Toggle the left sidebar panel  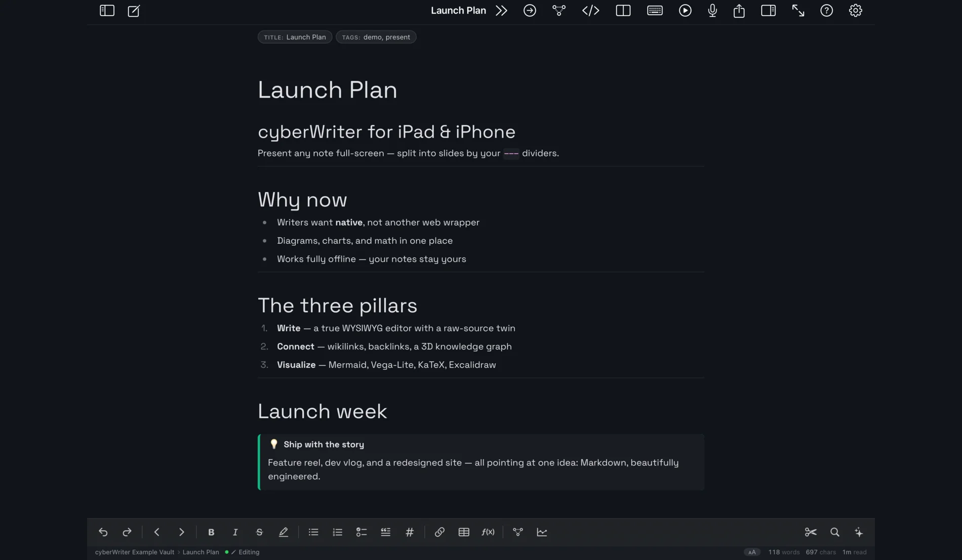click(x=107, y=11)
